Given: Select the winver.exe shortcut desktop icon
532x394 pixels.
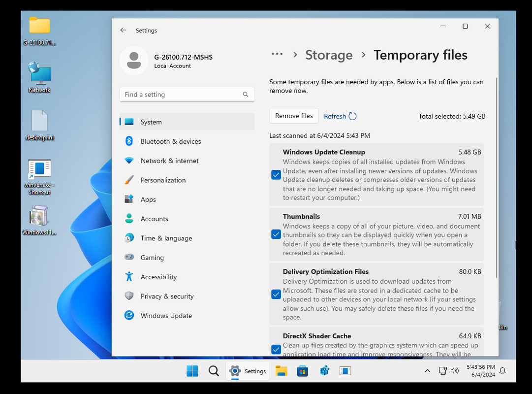Looking at the screenshot, I should click(x=39, y=177).
